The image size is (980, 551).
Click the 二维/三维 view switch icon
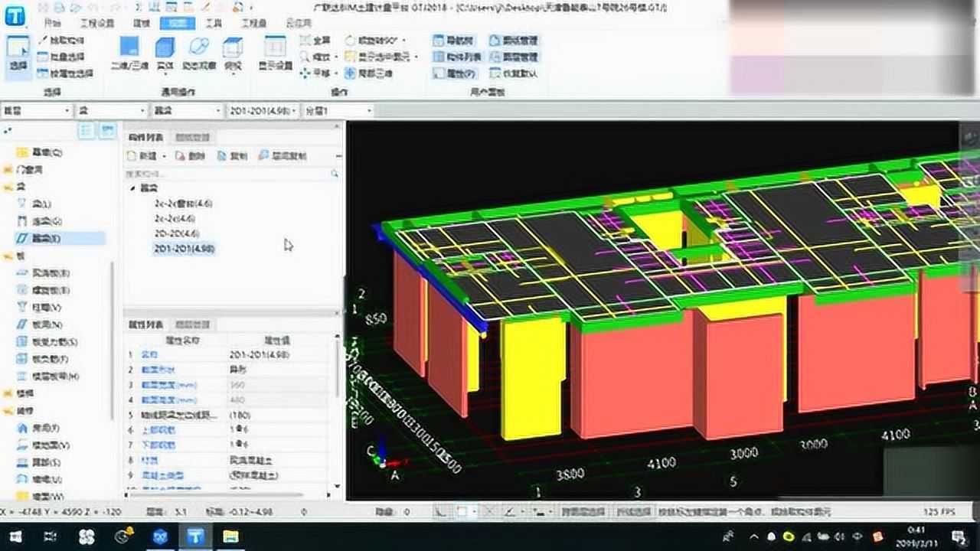(129, 52)
